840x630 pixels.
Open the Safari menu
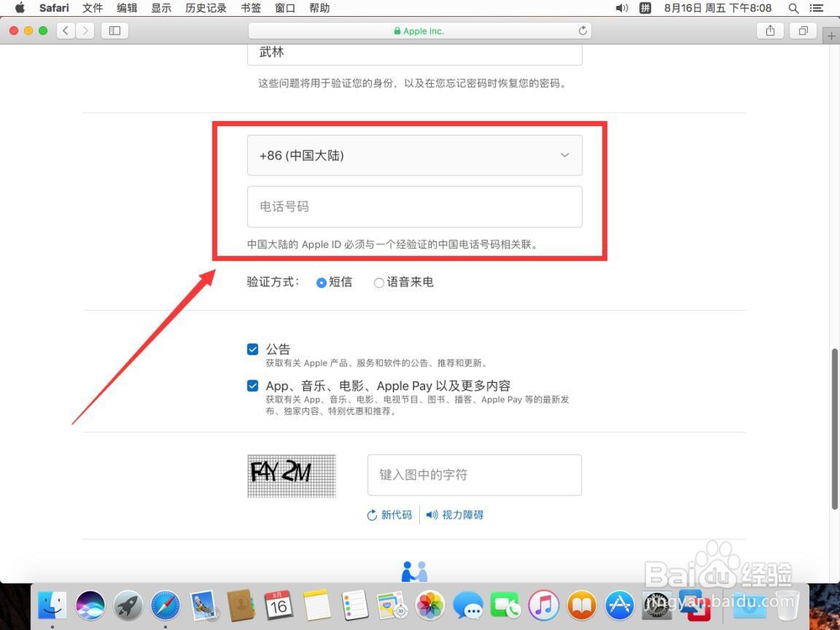click(54, 8)
